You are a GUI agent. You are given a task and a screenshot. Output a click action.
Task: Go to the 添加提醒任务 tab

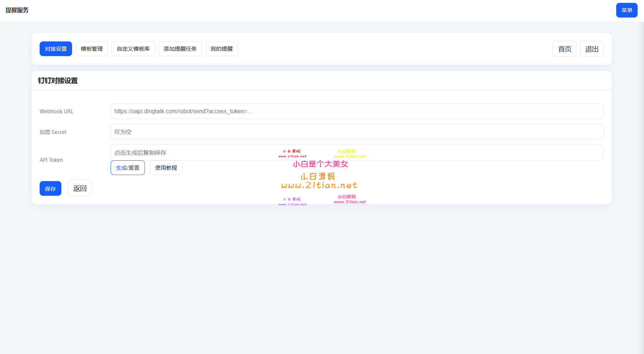coord(180,49)
